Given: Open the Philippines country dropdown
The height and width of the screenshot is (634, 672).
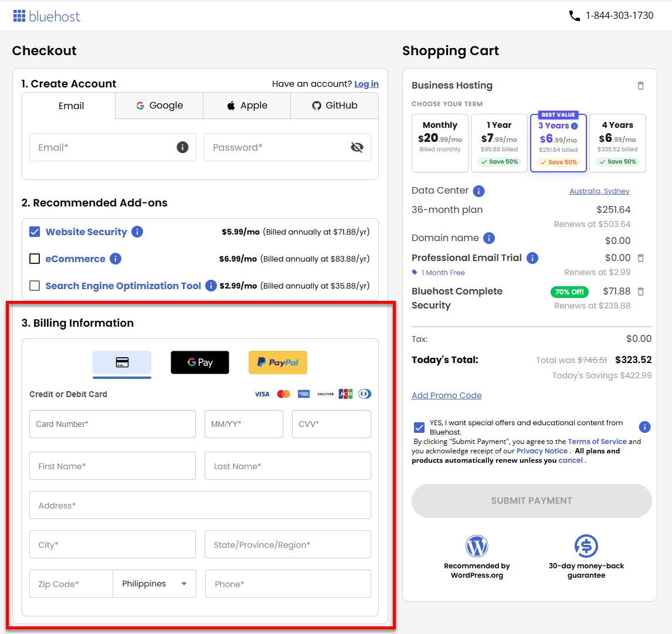Looking at the screenshot, I should [x=154, y=584].
